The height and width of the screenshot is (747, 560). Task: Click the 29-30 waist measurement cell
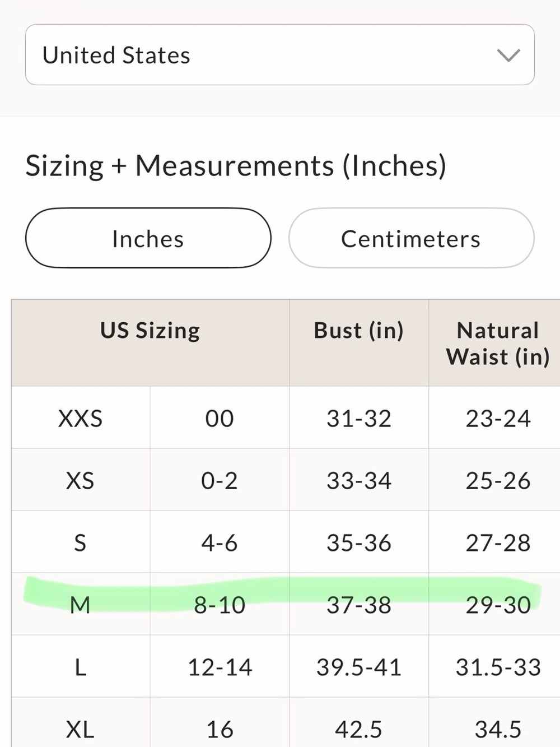pos(498,605)
